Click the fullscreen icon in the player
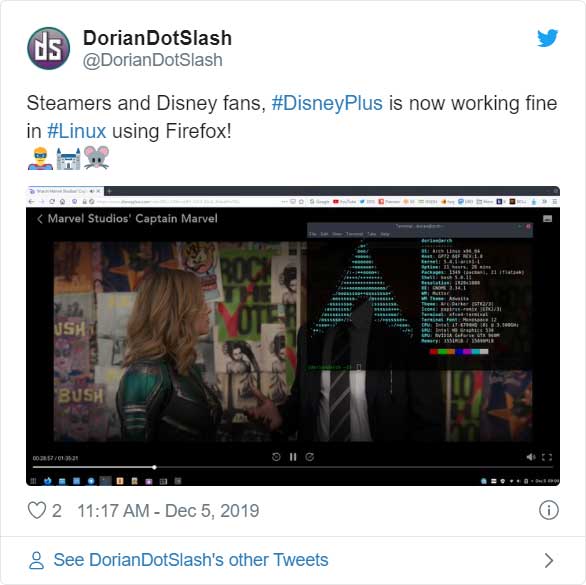Image resolution: width=586 pixels, height=585 pixels. pyautogui.click(x=547, y=457)
